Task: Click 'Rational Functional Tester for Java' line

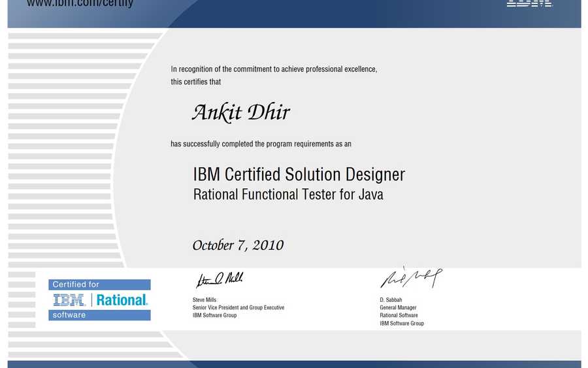Action: click(x=288, y=195)
